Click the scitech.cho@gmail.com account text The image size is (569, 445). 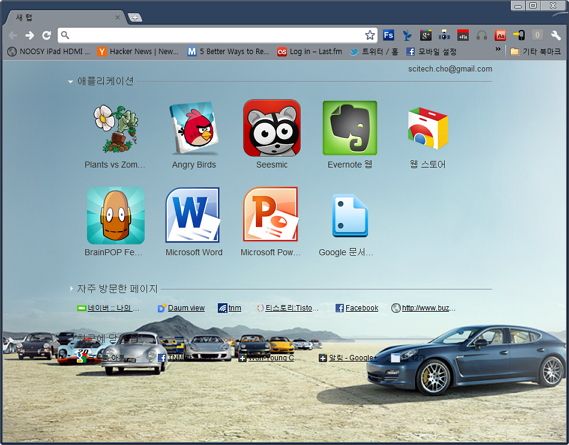click(x=450, y=69)
